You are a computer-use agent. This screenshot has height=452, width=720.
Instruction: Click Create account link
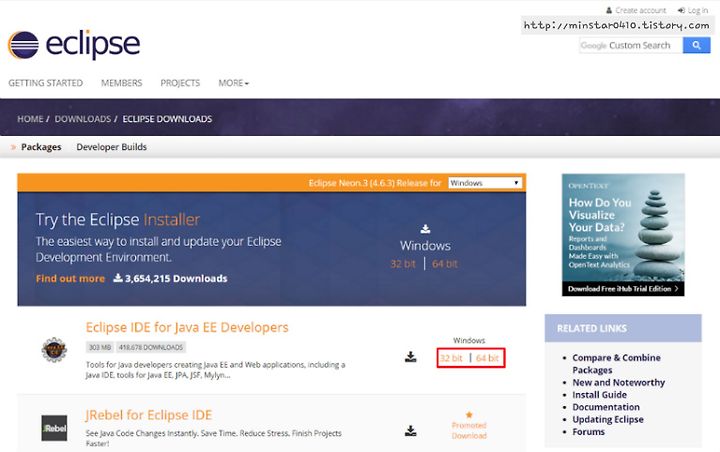click(x=640, y=10)
